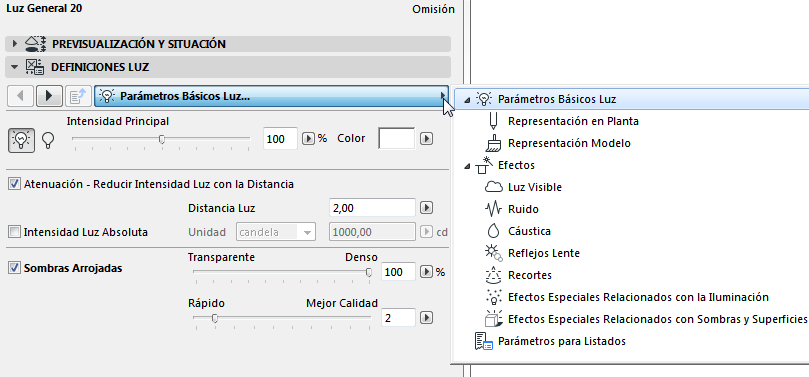Click the Omisión label
This screenshot has height=377, width=809.
tap(433, 9)
